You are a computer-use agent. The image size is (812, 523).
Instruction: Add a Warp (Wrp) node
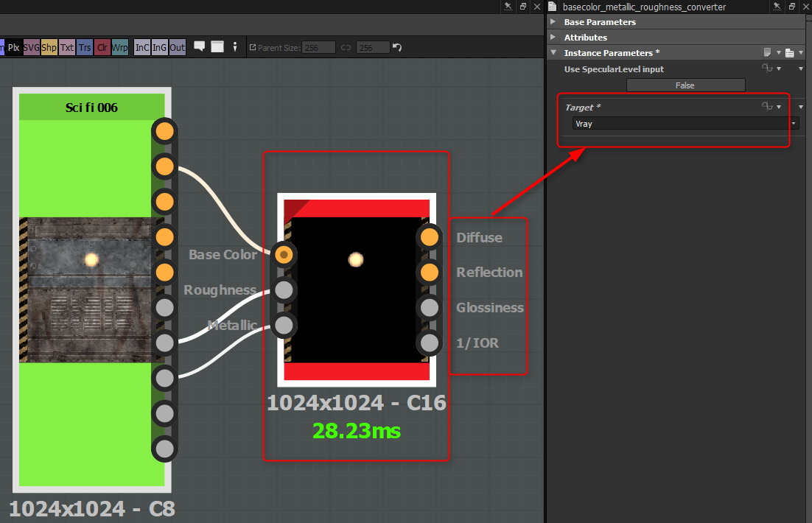119,47
